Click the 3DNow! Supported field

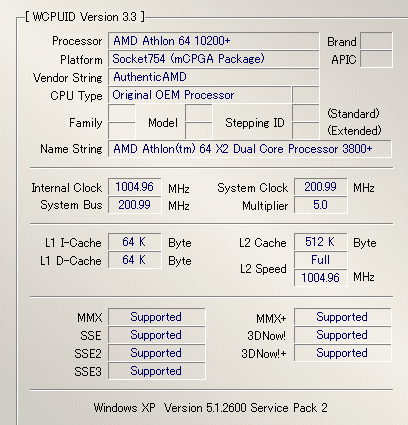click(343, 335)
